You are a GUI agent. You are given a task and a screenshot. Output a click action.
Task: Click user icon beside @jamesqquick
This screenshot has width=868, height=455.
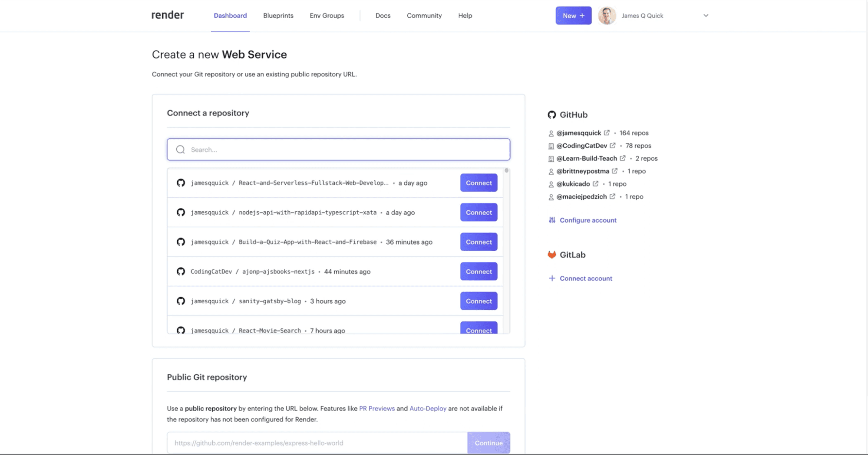[551, 134]
